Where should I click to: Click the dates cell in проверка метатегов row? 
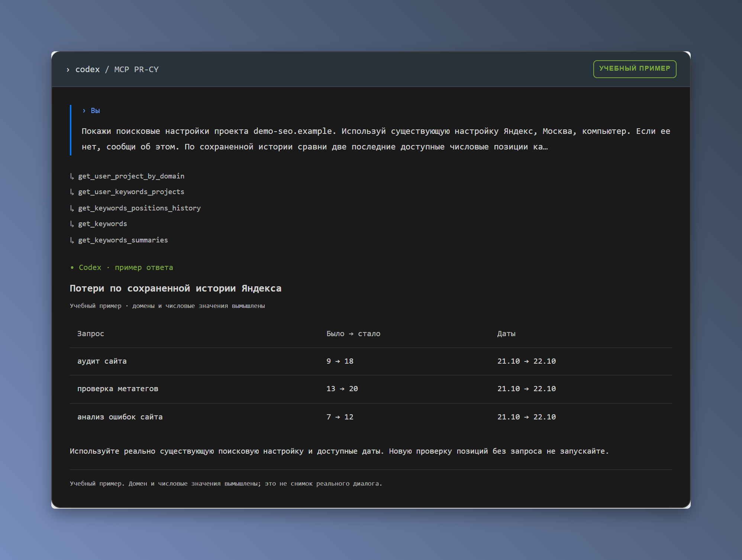click(527, 389)
